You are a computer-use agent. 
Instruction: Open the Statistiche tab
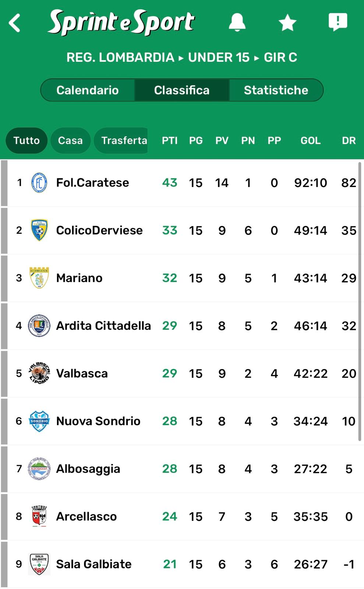276,90
